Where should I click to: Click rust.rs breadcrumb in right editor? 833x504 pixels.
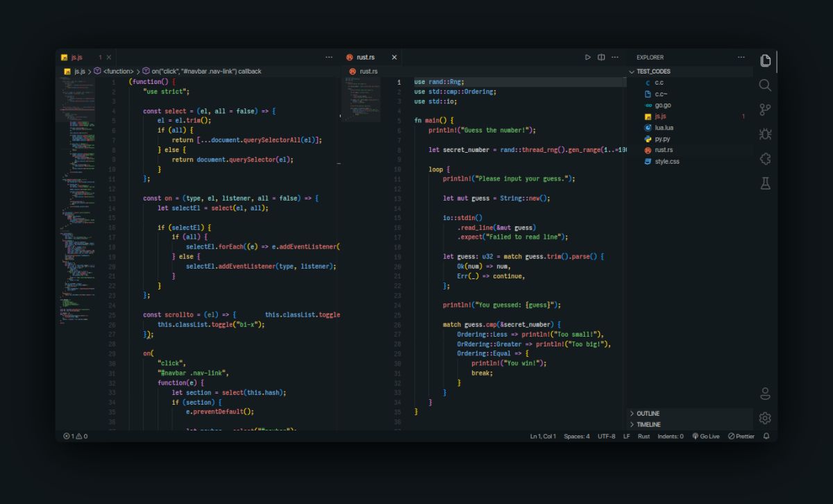click(x=363, y=72)
